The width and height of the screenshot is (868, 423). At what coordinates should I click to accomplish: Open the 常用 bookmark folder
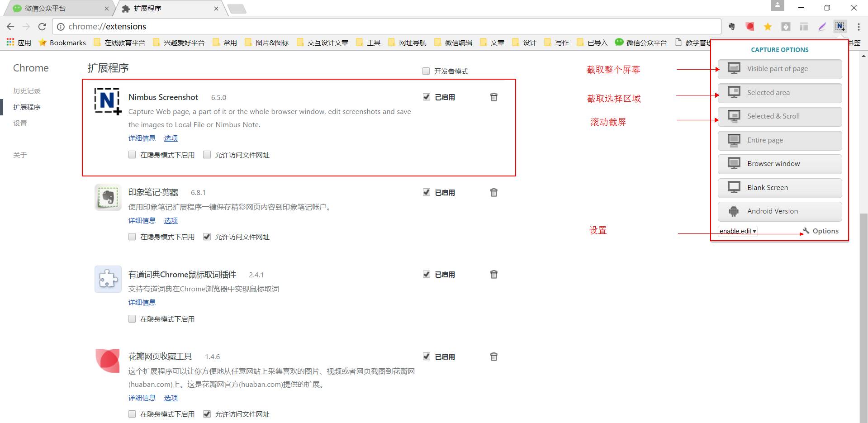point(225,43)
